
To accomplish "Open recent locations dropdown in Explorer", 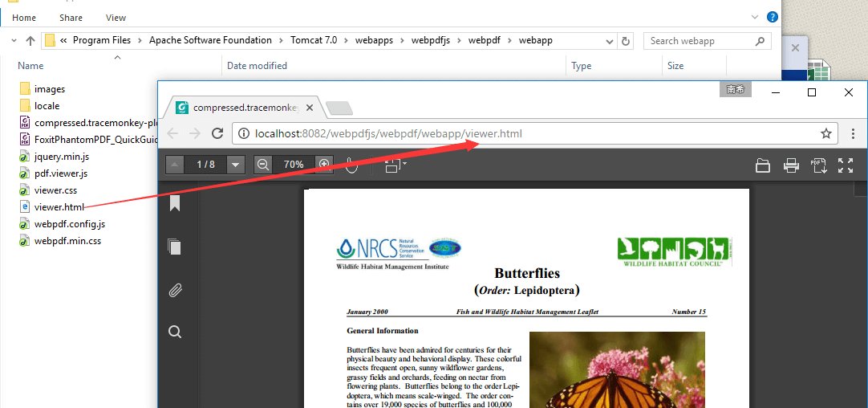I will pos(14,40).
